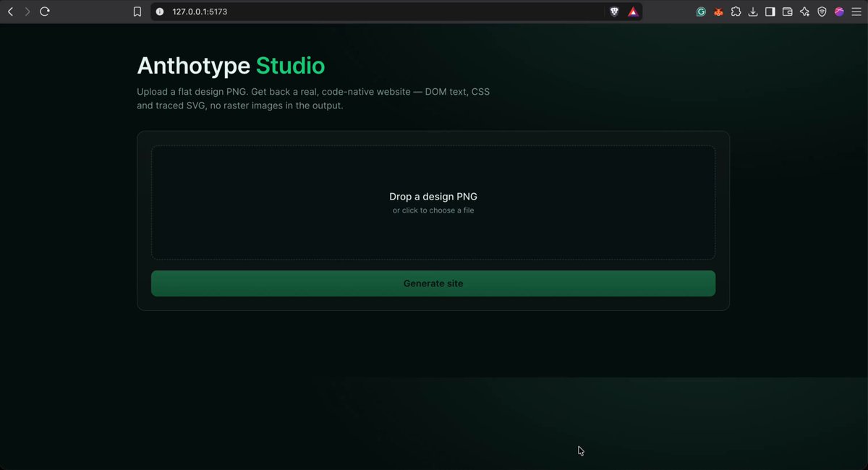868x470 pixels.
Task: Toggle the browser sidebar panel
Action: pos(770,12)
